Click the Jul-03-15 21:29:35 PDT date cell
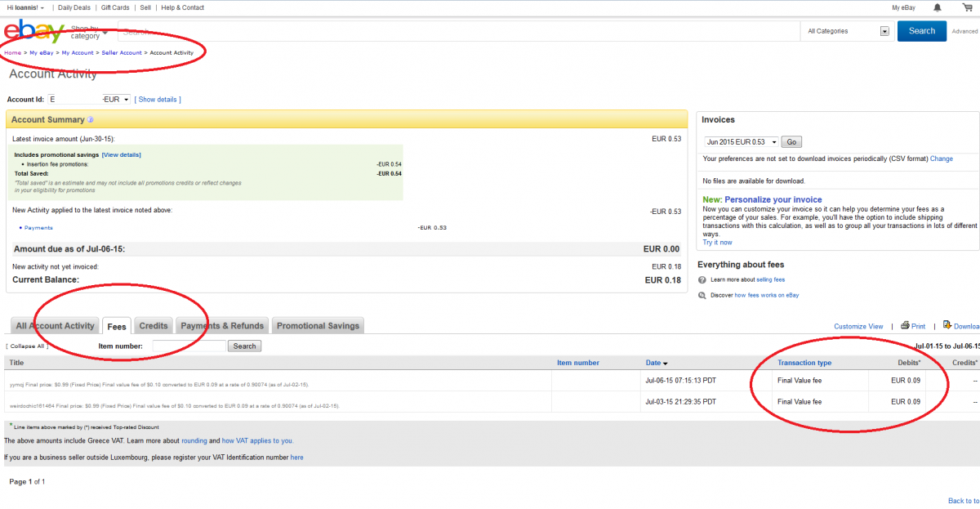 click(681, 401)
